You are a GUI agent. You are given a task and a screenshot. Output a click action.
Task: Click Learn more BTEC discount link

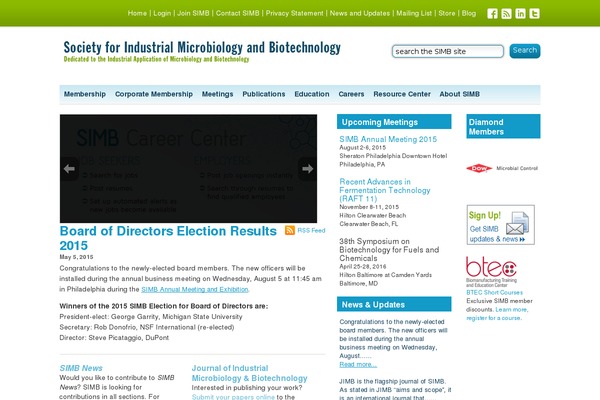point(512,309)
